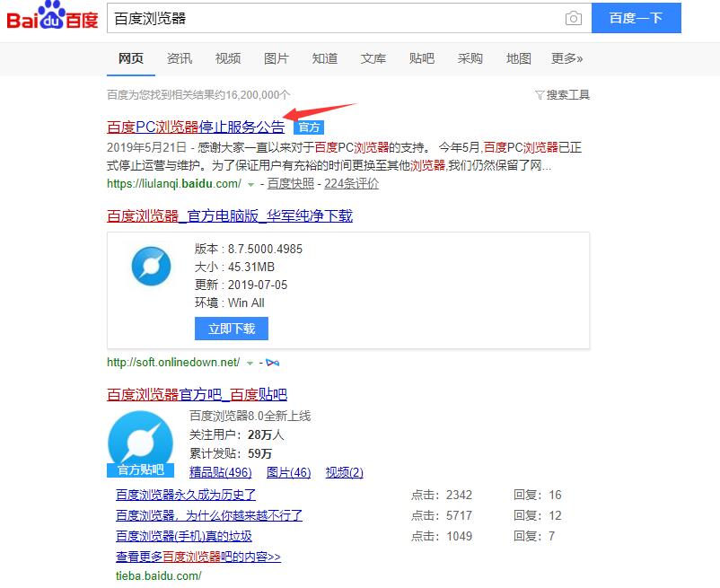Click the 更新 : 2019-07-05 text

[x=241, y=285]
